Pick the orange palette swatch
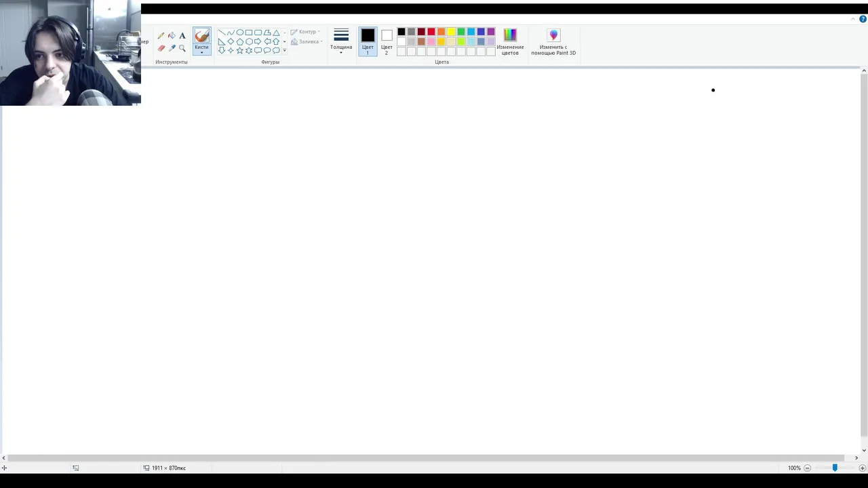This screenshot has width=868, height=488. click(x=441, y=32)
